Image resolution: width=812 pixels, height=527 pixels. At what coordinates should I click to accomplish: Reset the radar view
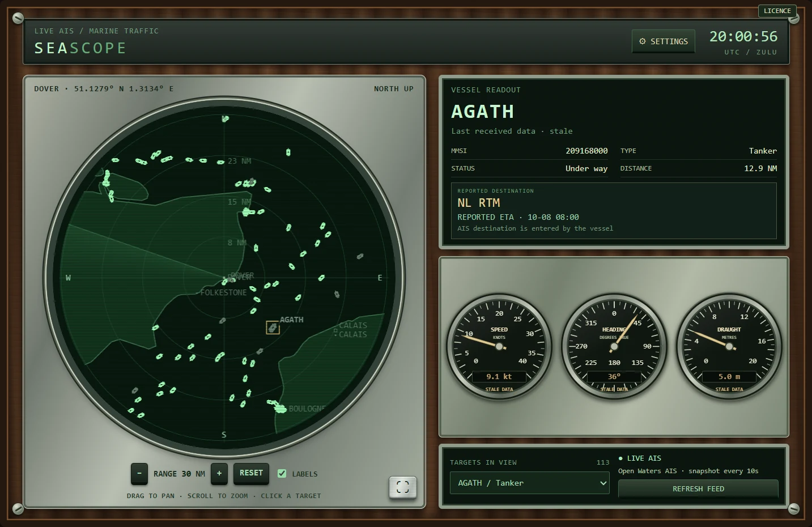[251, 473]
